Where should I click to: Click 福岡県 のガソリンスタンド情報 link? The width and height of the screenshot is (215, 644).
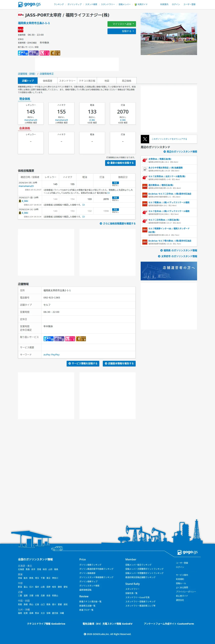pos(179,250)
